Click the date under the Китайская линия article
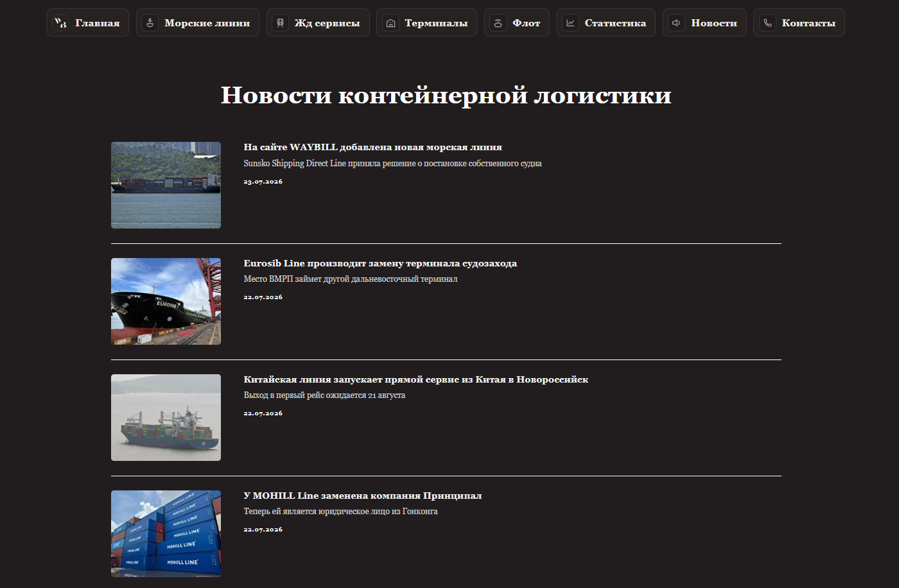Screen dimensions: 899x588 (x=263, y=413)
